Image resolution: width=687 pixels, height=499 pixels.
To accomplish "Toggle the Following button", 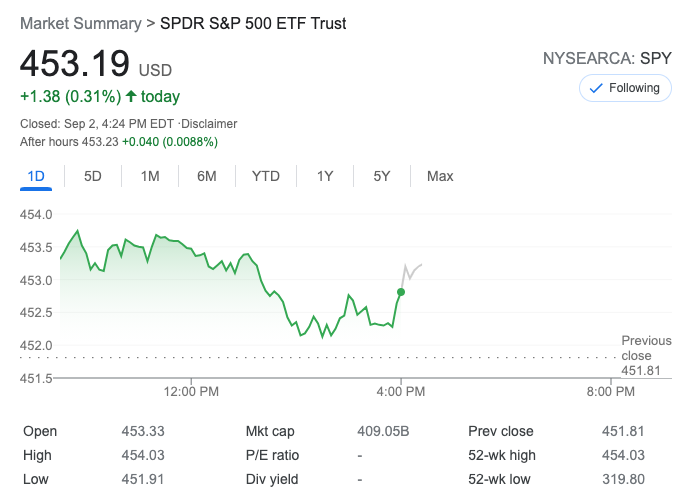I will pyautogui.click(x=625, y=88).
